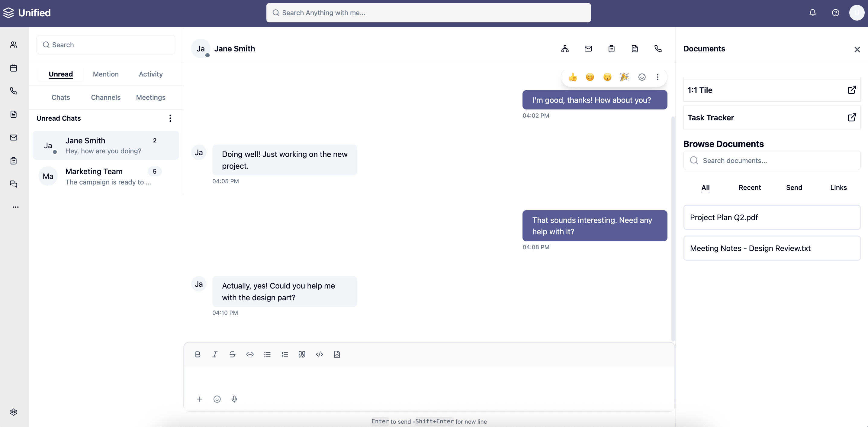Open the Calendar icon in the sidebar
Viewport: 868px width, 427px height.
(x=13, y=68)
